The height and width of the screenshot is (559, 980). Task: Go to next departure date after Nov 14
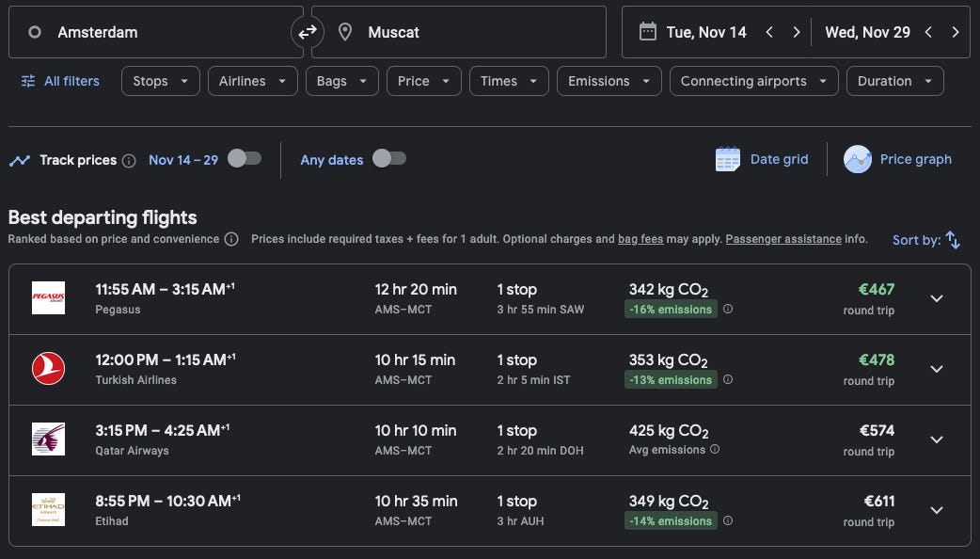point(797,32)
